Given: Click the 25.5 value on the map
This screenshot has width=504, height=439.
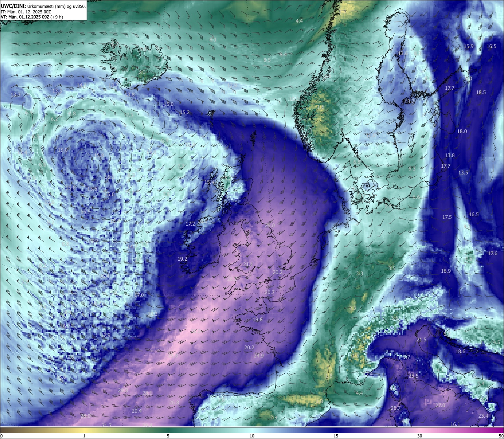Looking at the screenshot, I should coord(413,376).
